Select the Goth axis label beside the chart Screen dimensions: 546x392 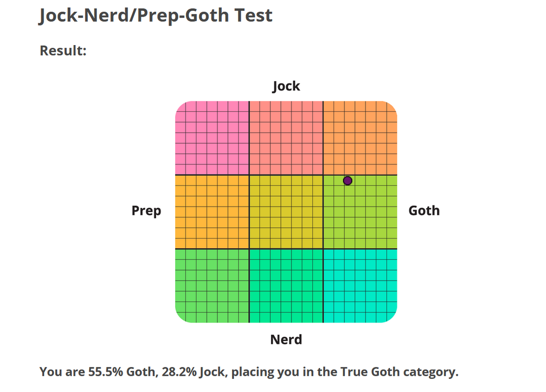[424, 211]
